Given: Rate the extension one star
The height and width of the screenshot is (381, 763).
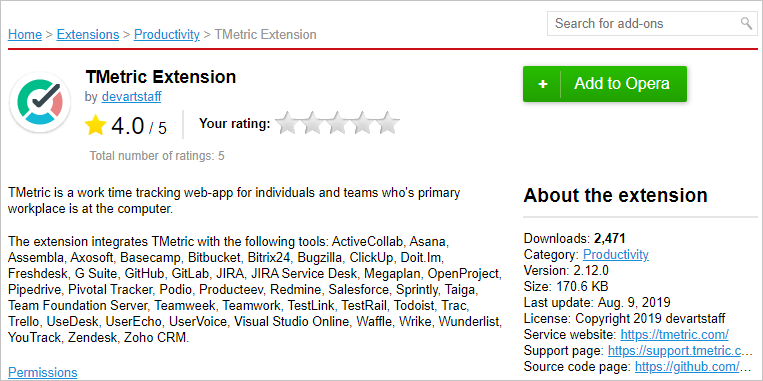Looking at the screenshot, I should click(287, 123).
